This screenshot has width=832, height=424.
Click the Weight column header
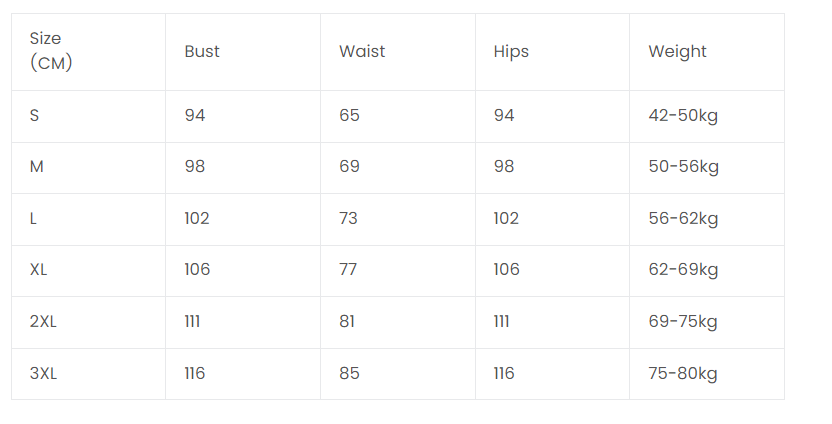(677, 52)
